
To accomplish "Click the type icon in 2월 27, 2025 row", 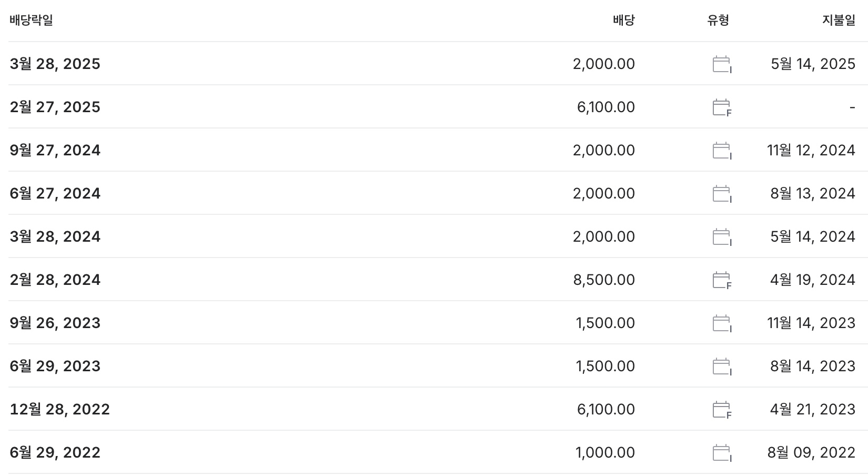I will [721, 107].
